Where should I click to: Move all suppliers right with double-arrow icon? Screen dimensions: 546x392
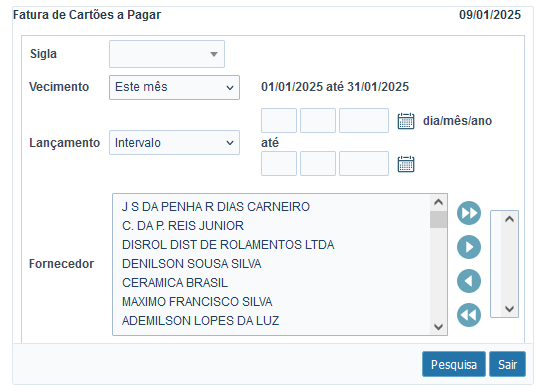pyautogui.click(x=469, y=213)
